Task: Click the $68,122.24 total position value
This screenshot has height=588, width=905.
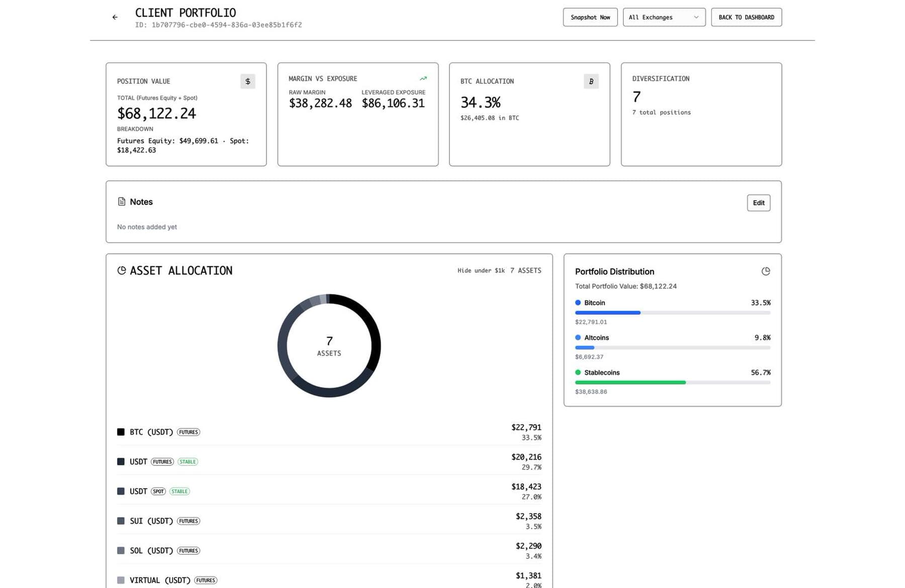Action: (x=156, y=114)
